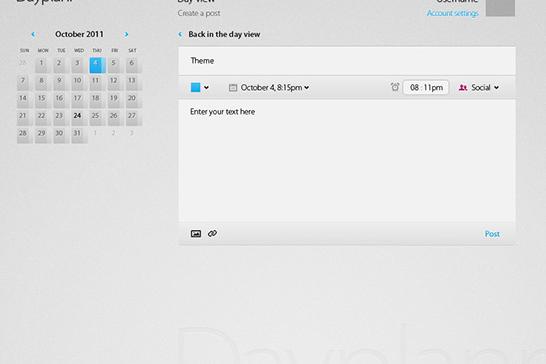The width and height of the screenshot is (546, 364).
Task: Click the back arrow before Back in the day view
Action: pyautogui.click(x=180, y=34)
